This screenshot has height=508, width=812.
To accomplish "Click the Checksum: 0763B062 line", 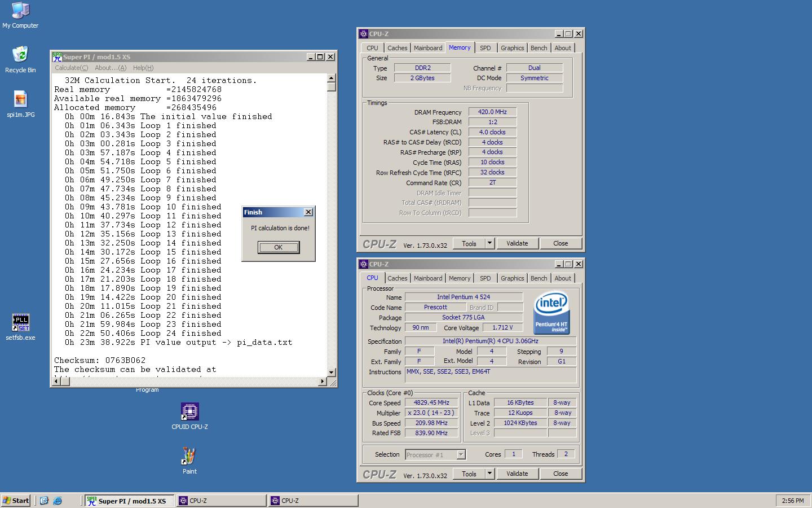I will pyautogui.click(x=100, y=360).
